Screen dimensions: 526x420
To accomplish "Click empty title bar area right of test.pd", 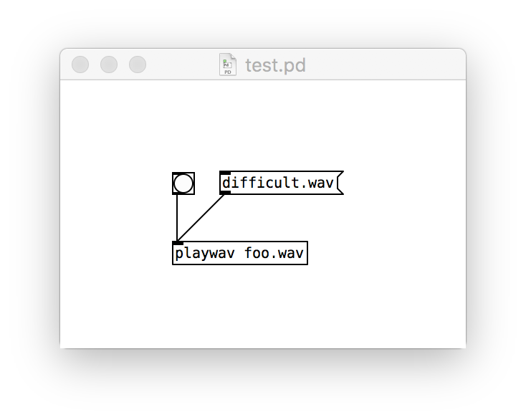I will (x=386, y=65).
